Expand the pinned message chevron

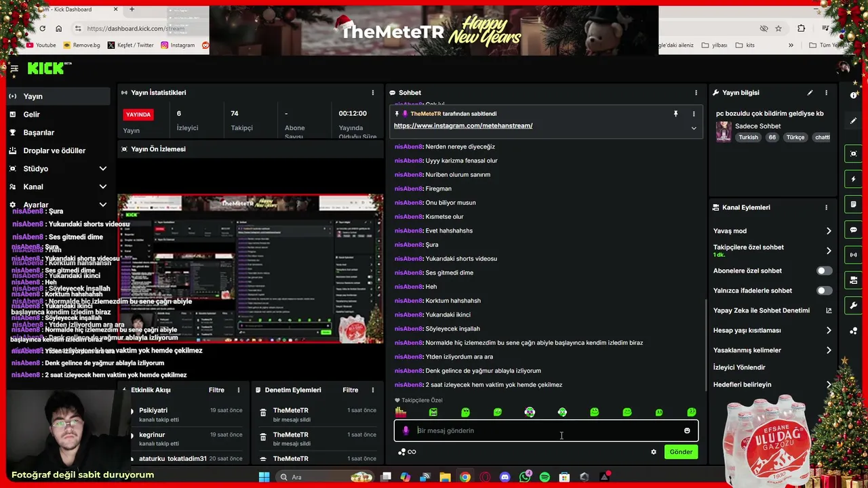click(x=693, y=128)
